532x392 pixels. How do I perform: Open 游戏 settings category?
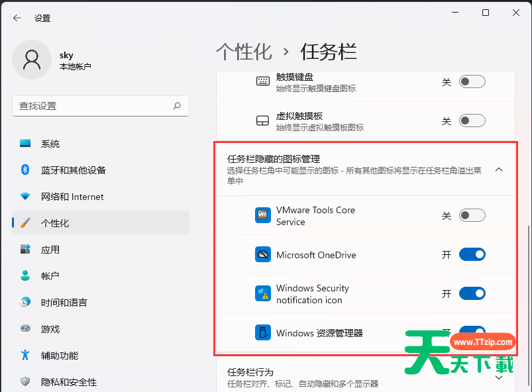101,328
